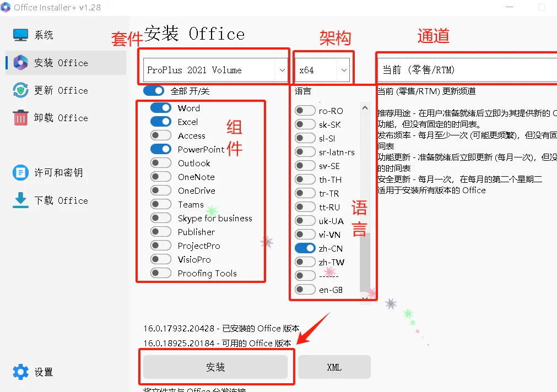Click the 设置 gear icon
Screen dimensions: 557x392
pyautogui.click(x=20, y=372)
